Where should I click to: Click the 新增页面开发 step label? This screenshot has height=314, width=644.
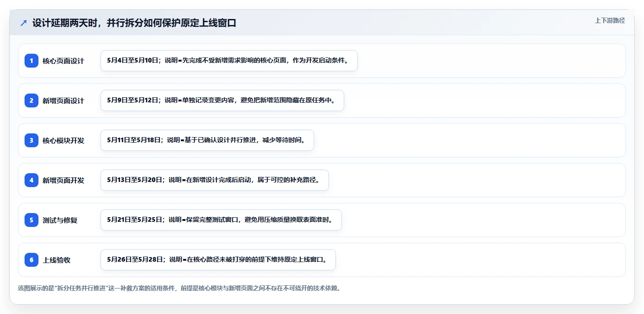(63, 180)
